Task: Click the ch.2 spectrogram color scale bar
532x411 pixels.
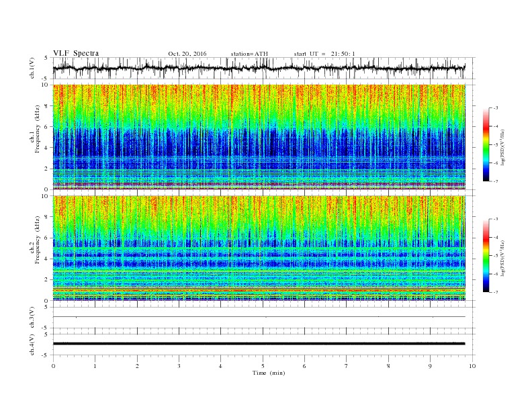Action: point(486,256)
